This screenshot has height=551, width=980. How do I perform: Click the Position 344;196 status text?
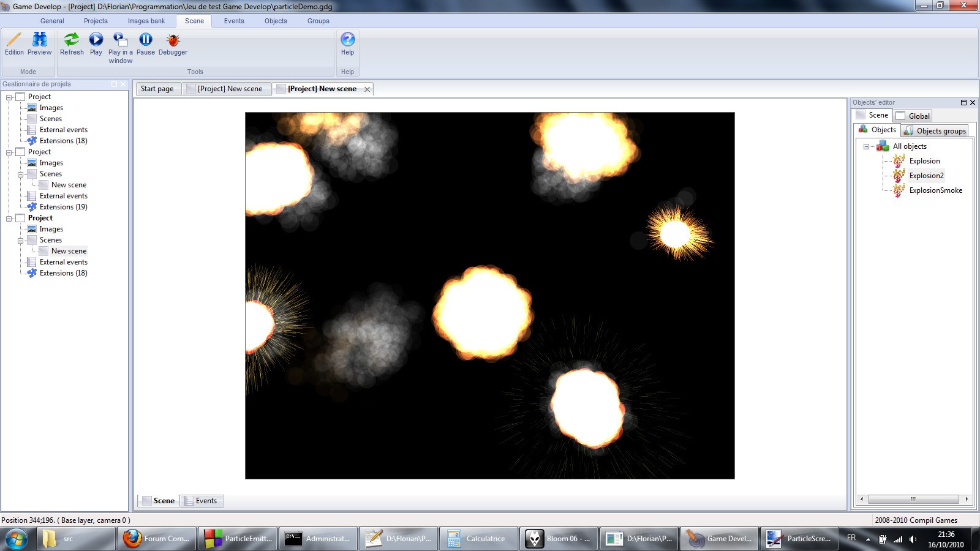66,520
